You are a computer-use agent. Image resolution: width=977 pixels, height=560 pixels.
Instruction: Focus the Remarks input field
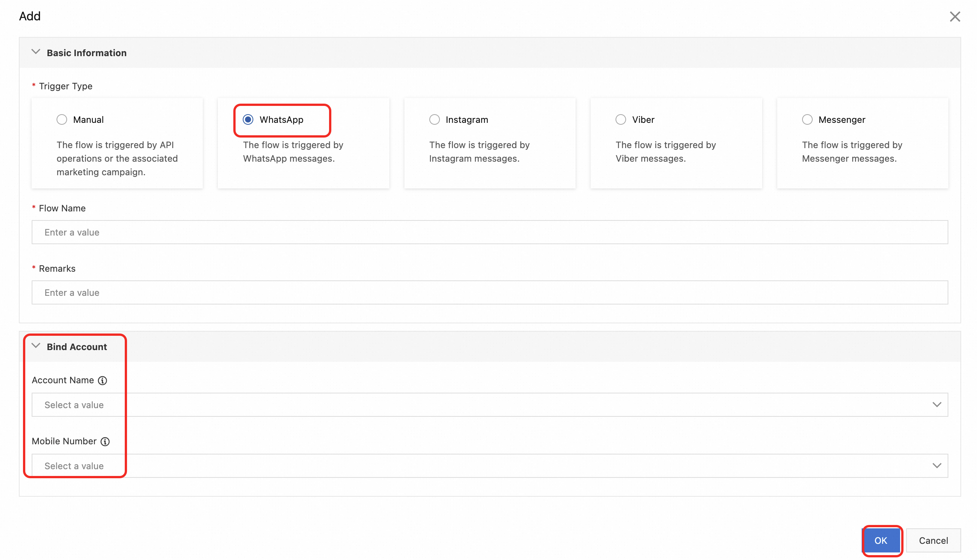[x=490, y=293]
